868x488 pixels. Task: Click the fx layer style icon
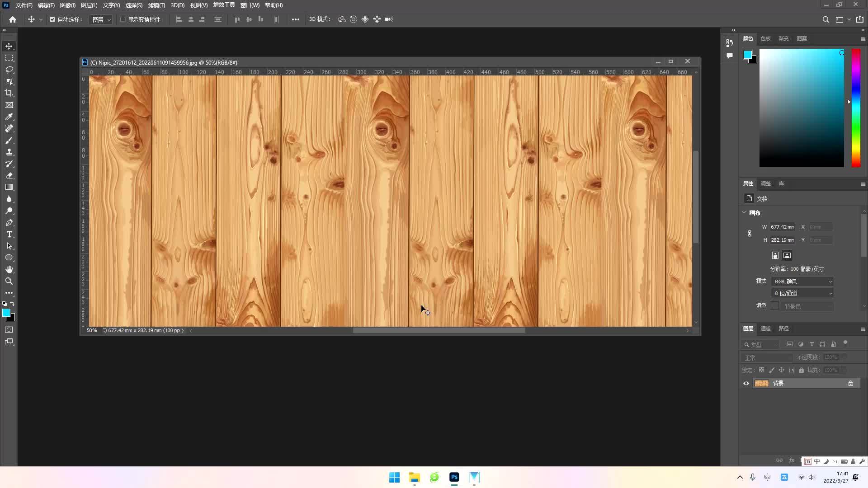coord(792,460)
